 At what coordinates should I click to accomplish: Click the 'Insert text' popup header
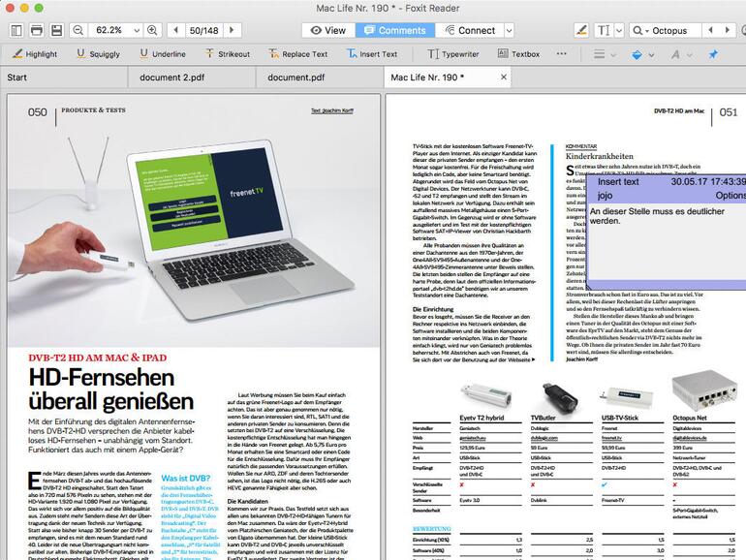click(618, 182)
